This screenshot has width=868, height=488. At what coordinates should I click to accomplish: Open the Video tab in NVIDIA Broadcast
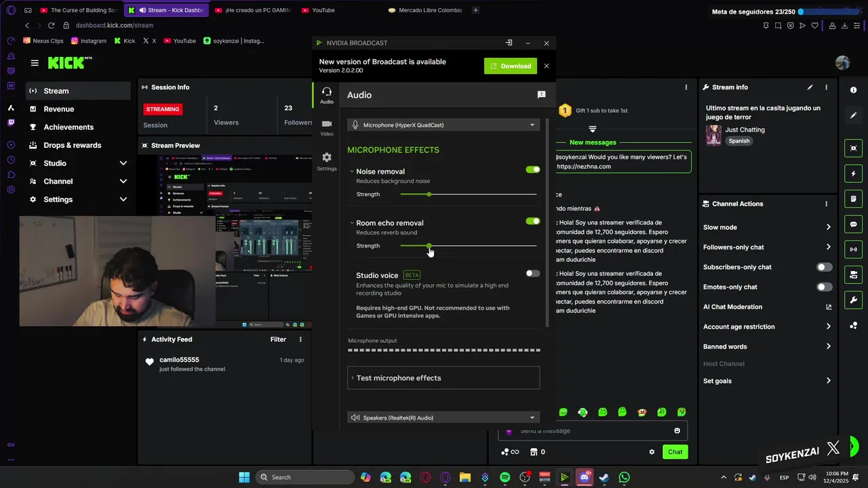(327, 127)
